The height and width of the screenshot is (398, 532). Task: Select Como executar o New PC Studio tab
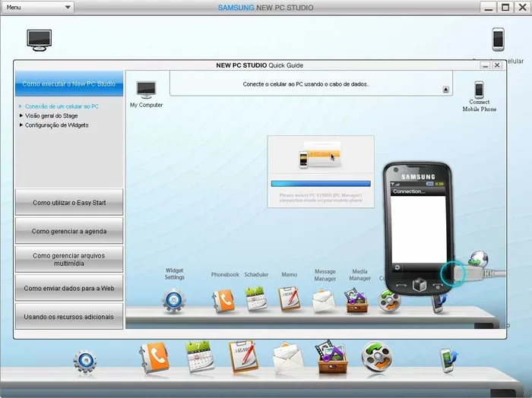(69, 84)
